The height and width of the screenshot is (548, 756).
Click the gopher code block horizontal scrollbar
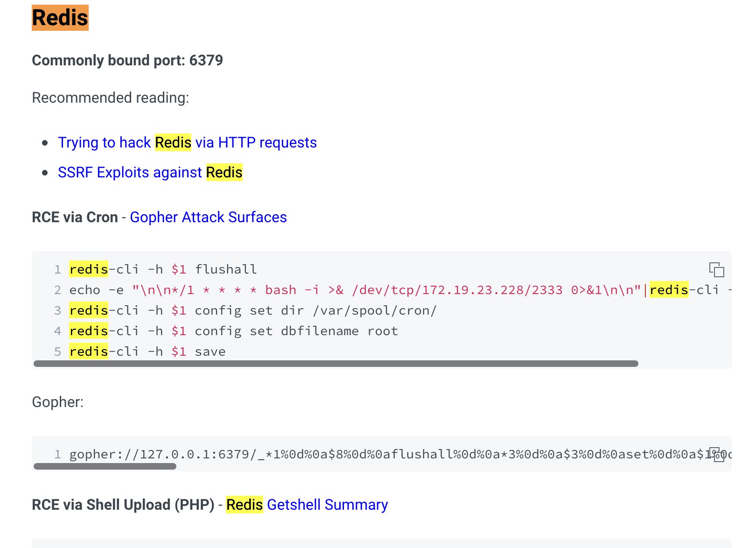click(x=105, y=466)
